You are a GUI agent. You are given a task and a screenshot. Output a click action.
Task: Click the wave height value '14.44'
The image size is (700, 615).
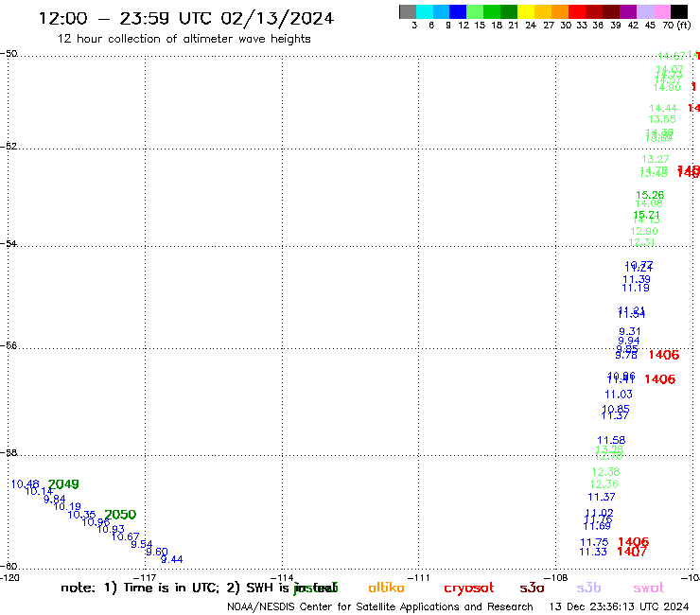tap(663, 108)
